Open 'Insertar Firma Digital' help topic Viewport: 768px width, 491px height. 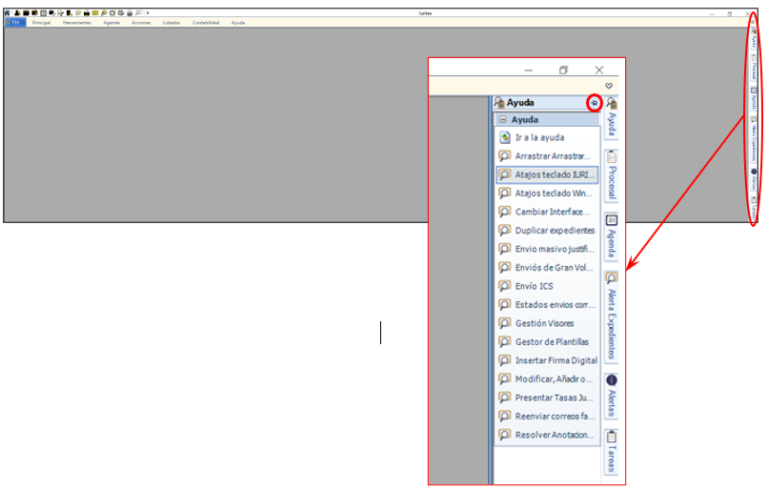click(x=555, y=360)
